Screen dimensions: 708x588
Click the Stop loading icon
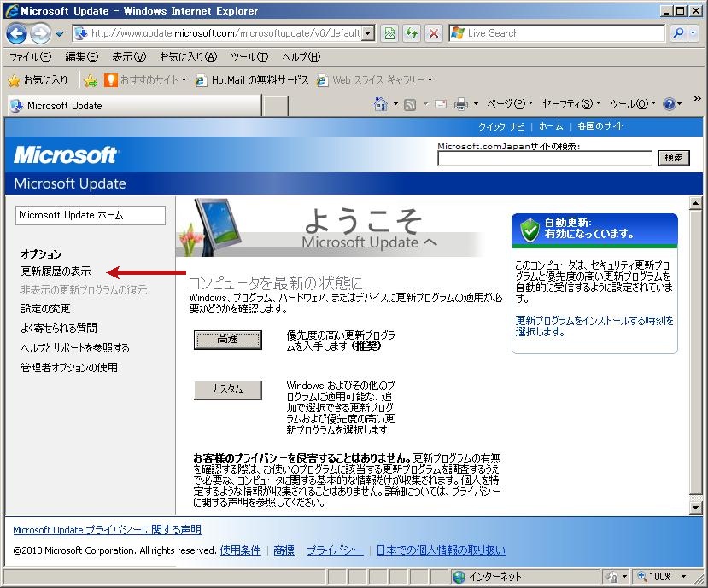(434, 33)
